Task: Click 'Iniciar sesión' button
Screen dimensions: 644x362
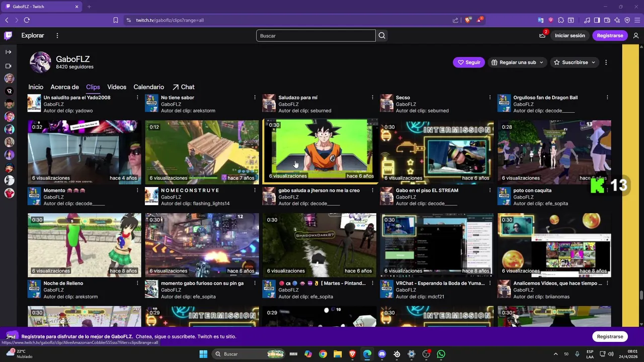Action: pyautogui.click(x=570, y=36)
